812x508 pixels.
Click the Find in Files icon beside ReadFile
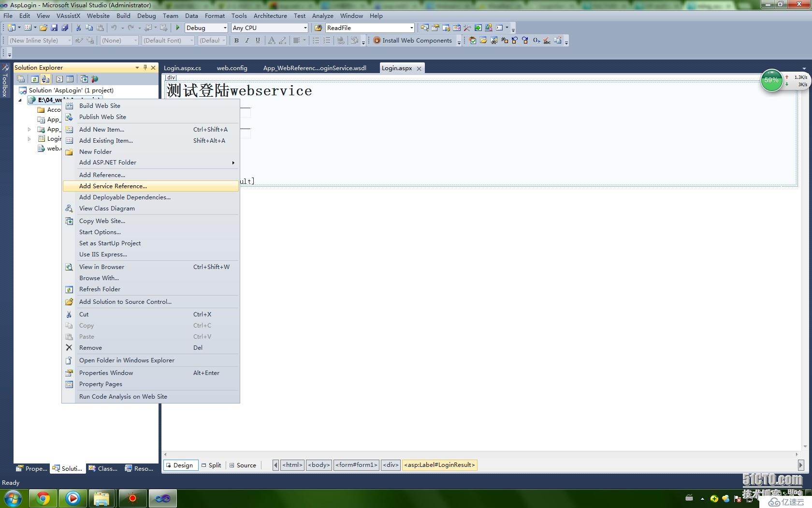[318, 28]
